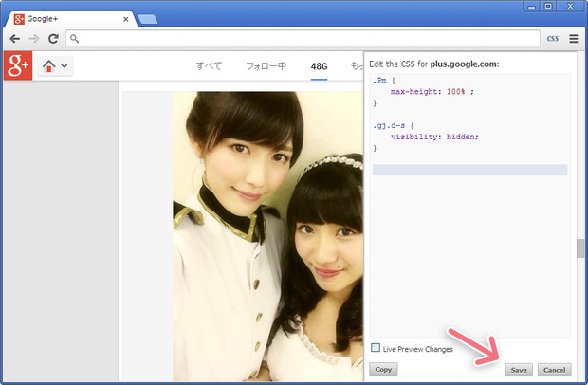The width and height of the screenshot is (588, 385).
Task: Click the .Pm selector line
Action: tap(384, 81)
